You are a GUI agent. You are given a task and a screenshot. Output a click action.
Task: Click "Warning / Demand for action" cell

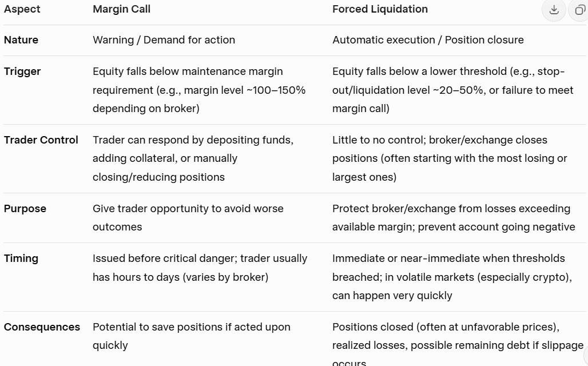164,40
